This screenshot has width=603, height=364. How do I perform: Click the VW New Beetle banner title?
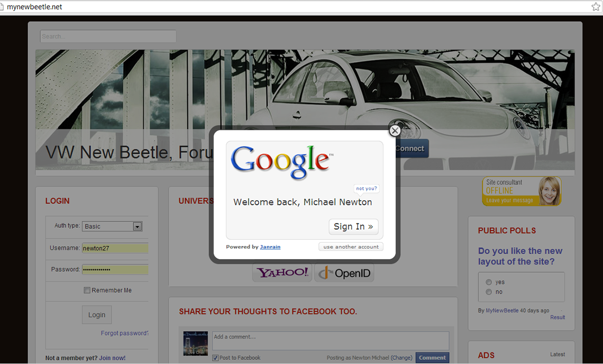129,153
